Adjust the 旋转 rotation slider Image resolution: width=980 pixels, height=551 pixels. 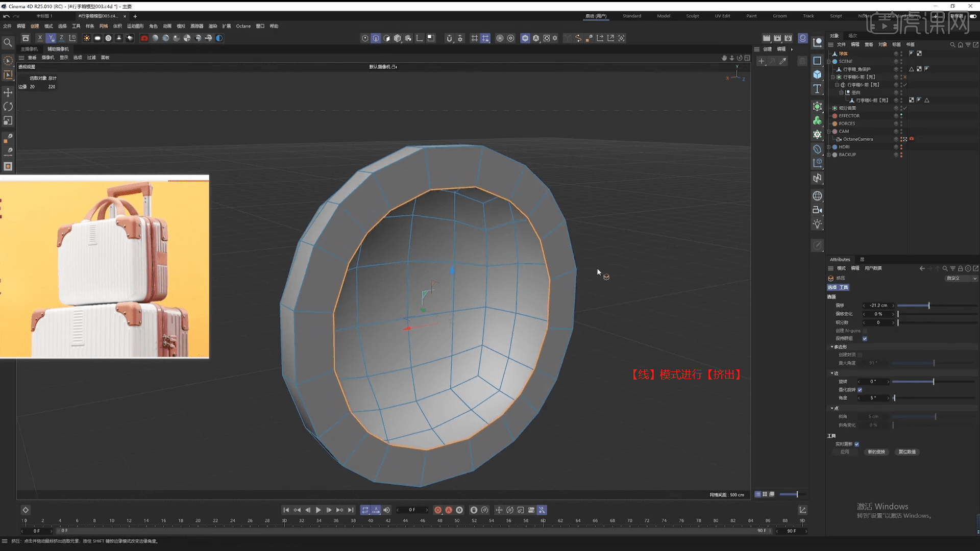(x=934, y=382)
